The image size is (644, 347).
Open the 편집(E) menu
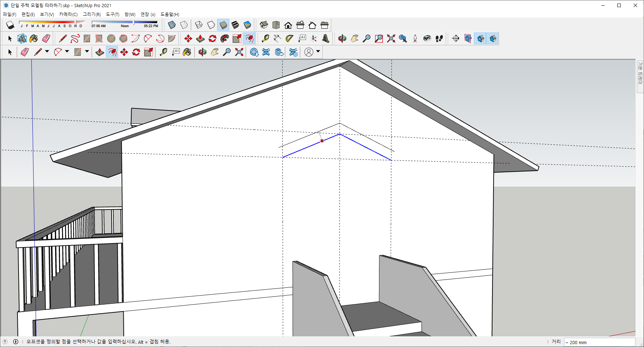28,14
